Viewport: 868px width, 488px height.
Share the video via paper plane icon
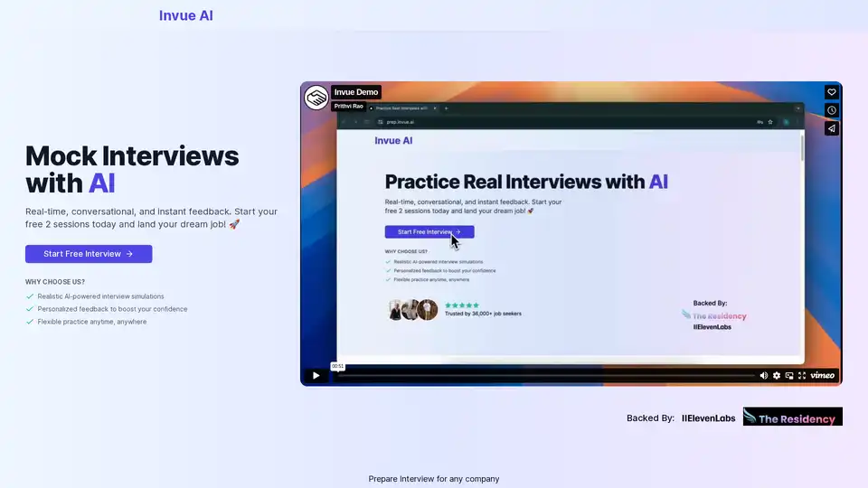click(832, 128)
